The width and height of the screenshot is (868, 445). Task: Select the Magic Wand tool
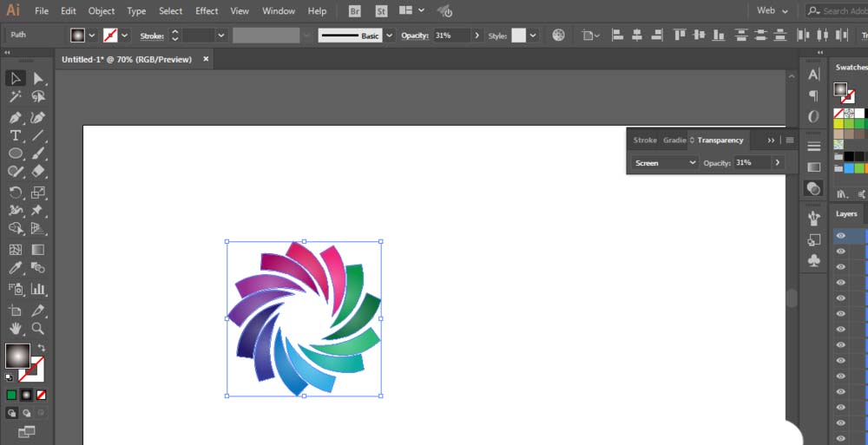click(16, 97)
